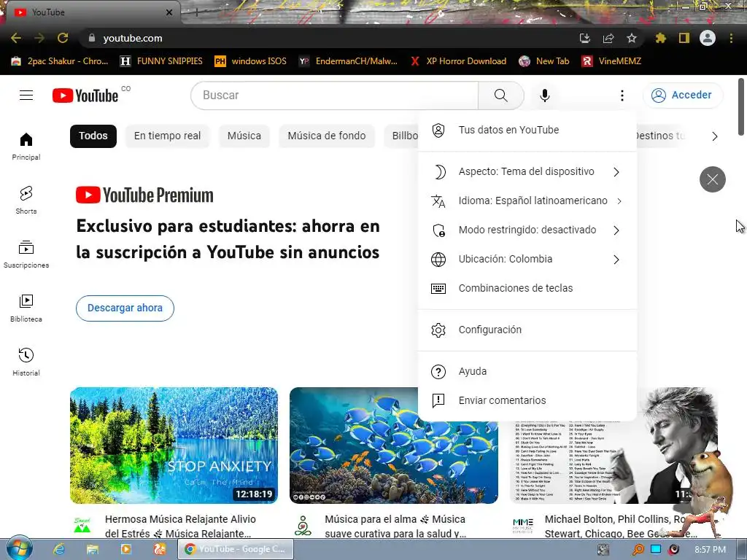Select the Todos chip
This screenshot has height=560, width=747.
[x=93, y=136]
